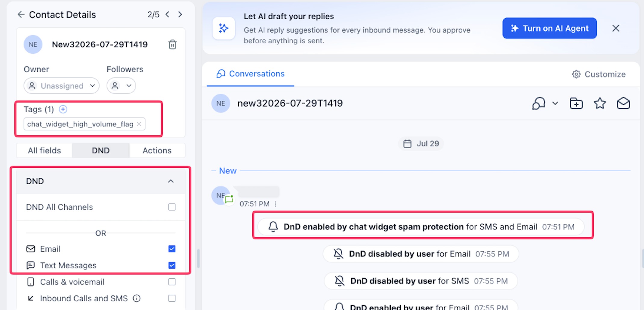Click the contact name New32026-07-29T1419
The image size is (644, 310).
100,44
